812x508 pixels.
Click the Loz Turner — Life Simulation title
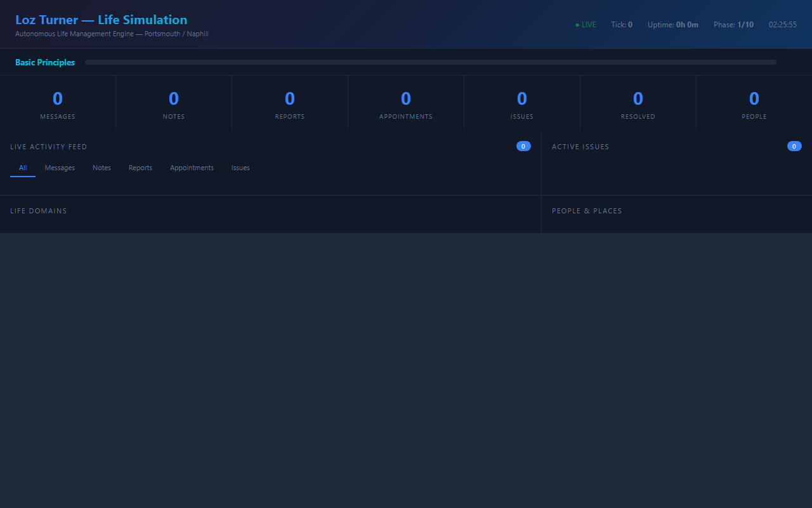click(101, 20)
